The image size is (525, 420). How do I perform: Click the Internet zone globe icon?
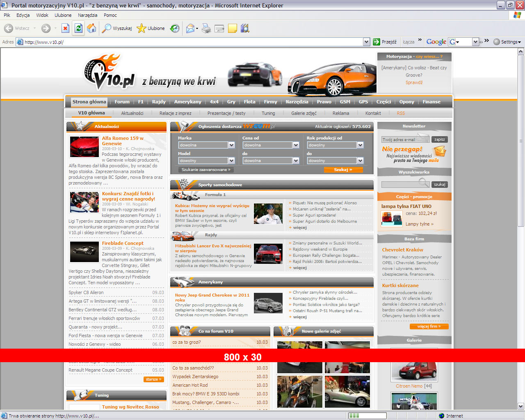(441, 415)
